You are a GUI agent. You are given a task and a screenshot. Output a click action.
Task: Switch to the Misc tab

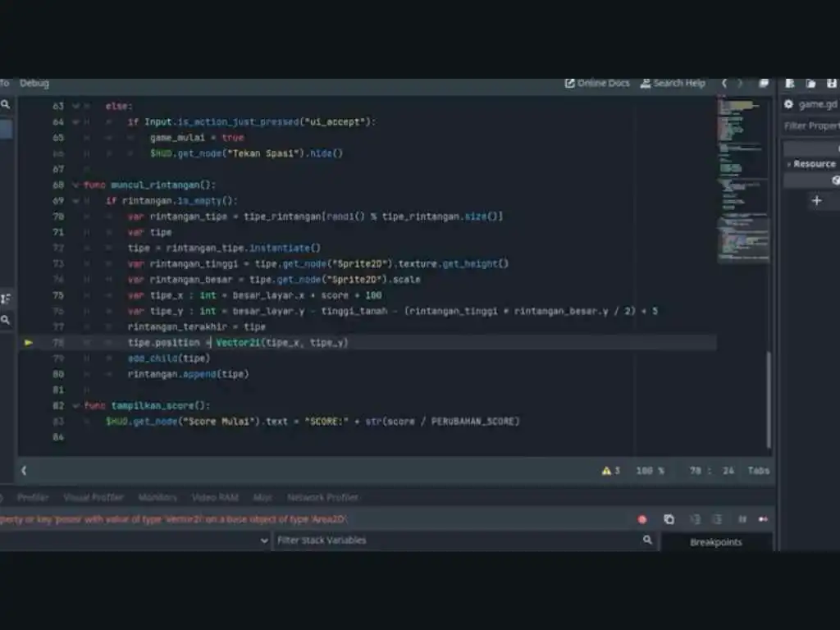tap(262, 497)
